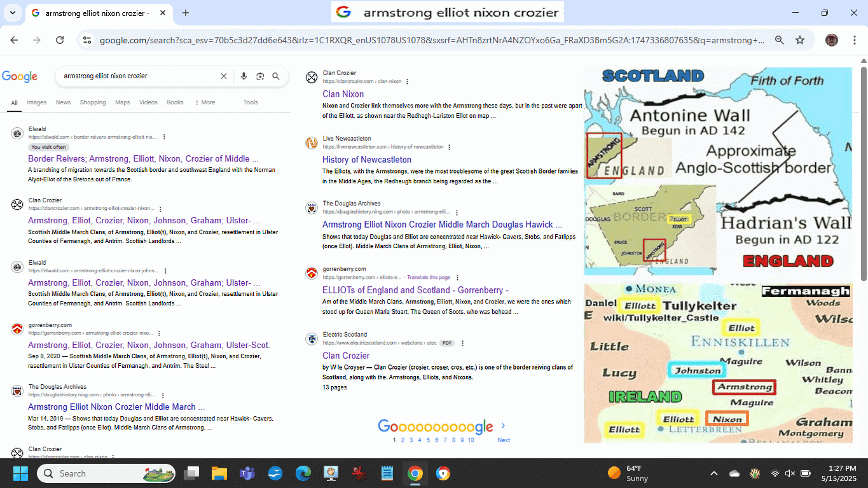This screenshot has height=488, width=868.
Task: Open Google Lens image search icon
Action: point(259,76)
